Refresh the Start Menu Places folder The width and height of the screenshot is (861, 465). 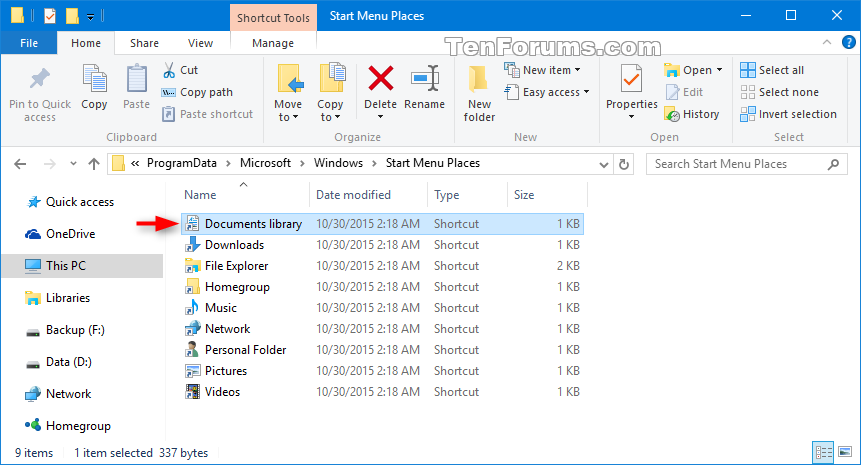point(624,164)
